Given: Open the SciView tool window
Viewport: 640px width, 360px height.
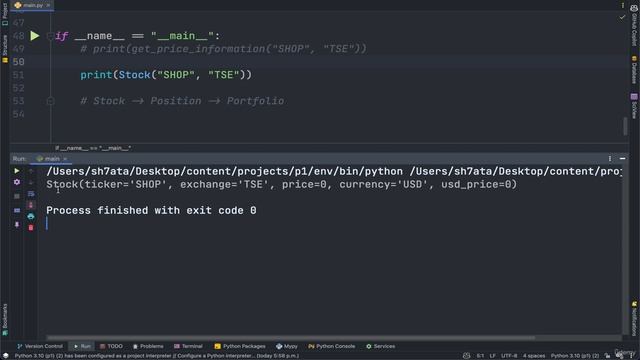Looking at the screenshot, I should (x=634, y=106).
